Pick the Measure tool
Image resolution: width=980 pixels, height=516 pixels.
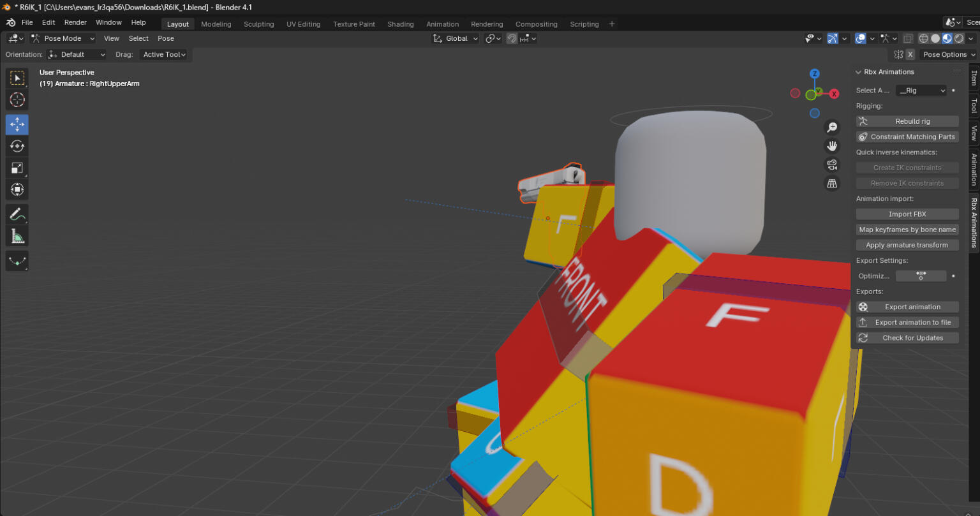[x=17, y=237]
